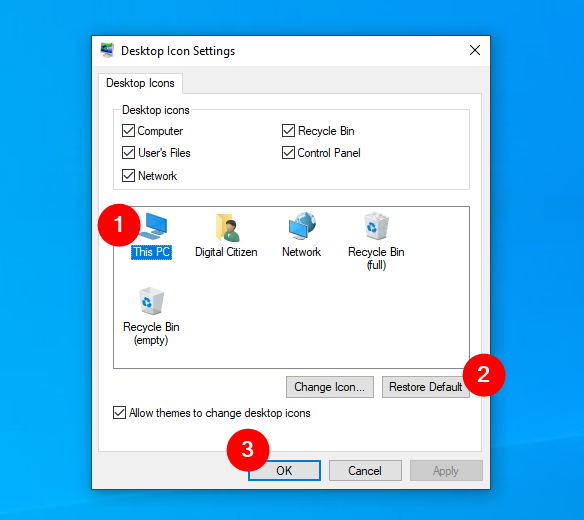Confirm with the OK button
The width and height of the screenshot is (584, 520).
click(284, 470)
